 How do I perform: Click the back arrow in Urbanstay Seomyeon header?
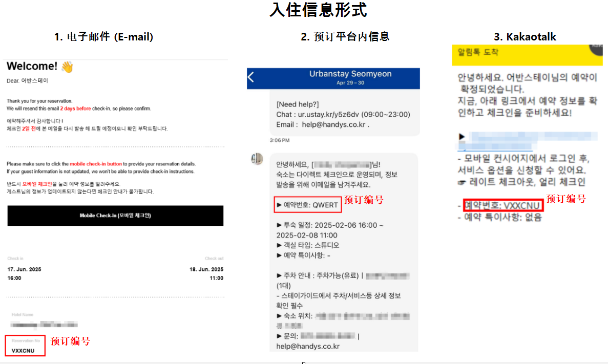coord(251,77)
